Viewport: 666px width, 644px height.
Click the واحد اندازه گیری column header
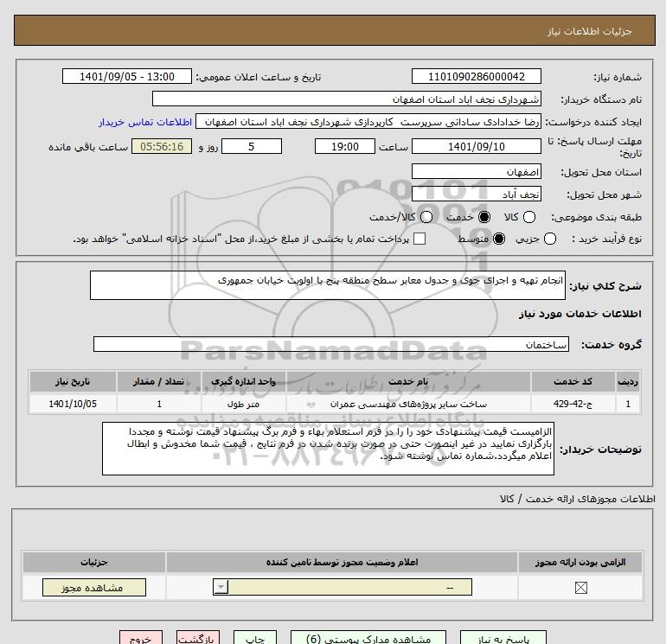tap(243, 381)
